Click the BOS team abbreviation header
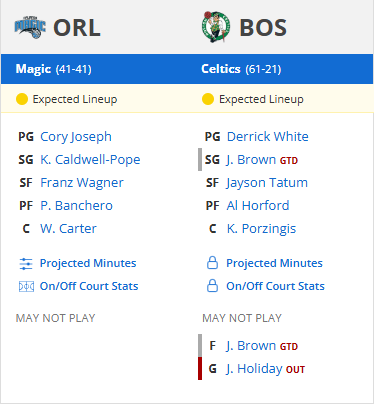 click(x=263, y=27)
